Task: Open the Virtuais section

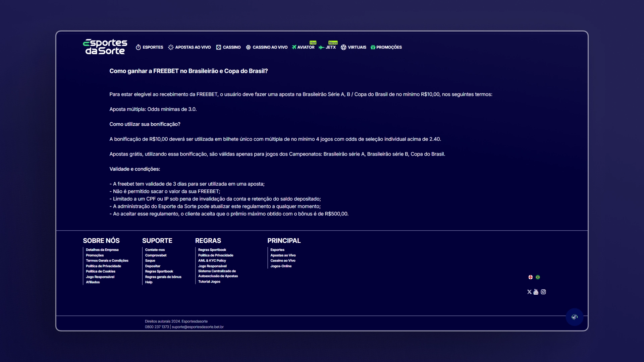Action: 354,47
